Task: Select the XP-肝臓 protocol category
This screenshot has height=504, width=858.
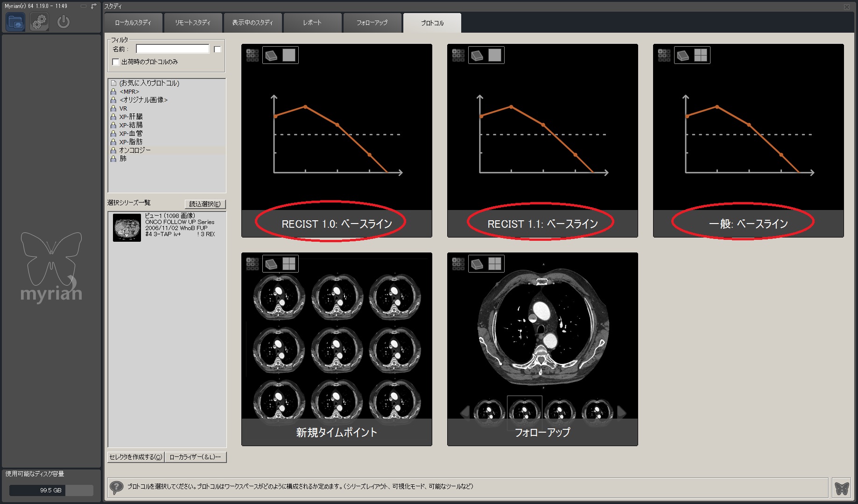Action: coord(131,117)
